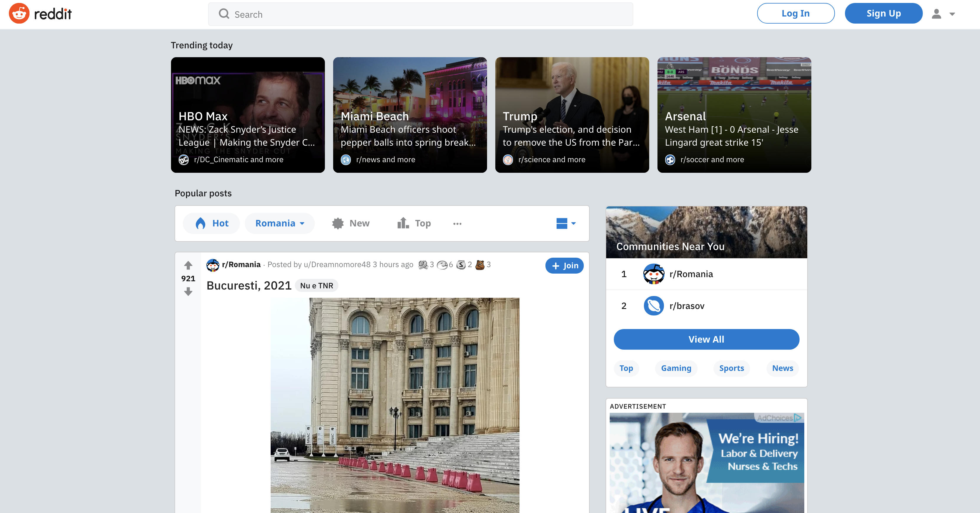
Task: Click the Nu e TNR post flair
Action: coord(317,285)
